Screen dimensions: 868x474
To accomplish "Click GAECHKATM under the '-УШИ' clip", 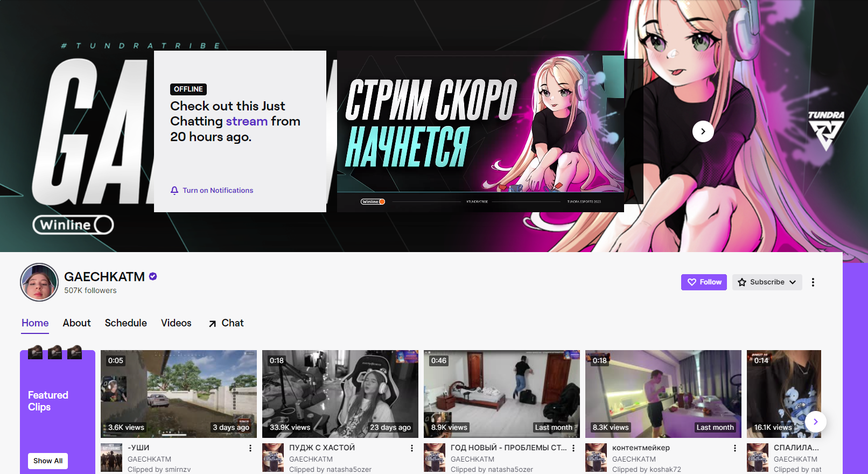I will tap(149, 459).
